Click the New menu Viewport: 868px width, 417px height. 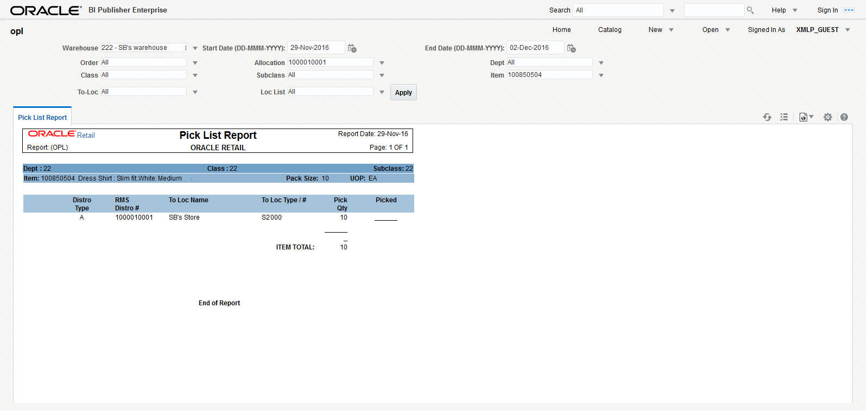[x=655, y=30]
